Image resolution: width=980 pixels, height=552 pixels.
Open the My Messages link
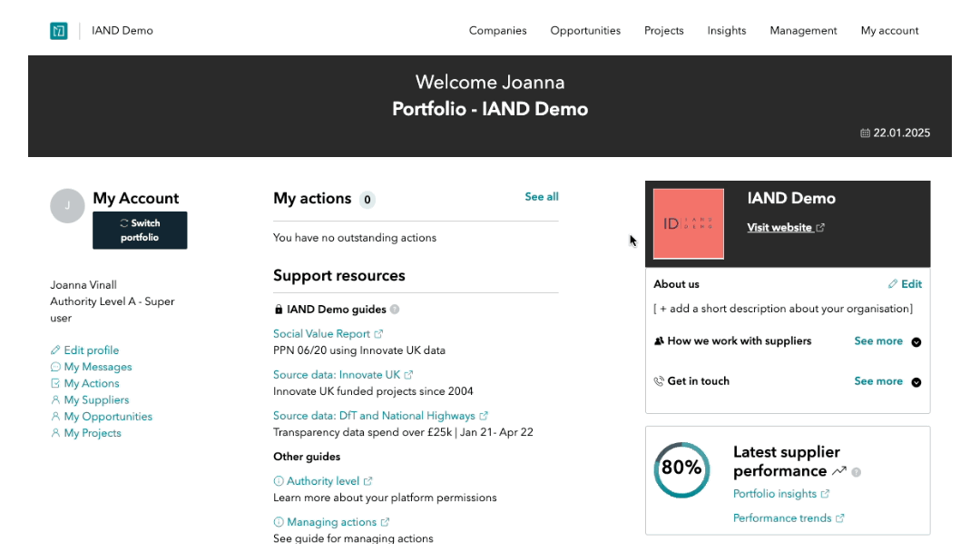97,367
